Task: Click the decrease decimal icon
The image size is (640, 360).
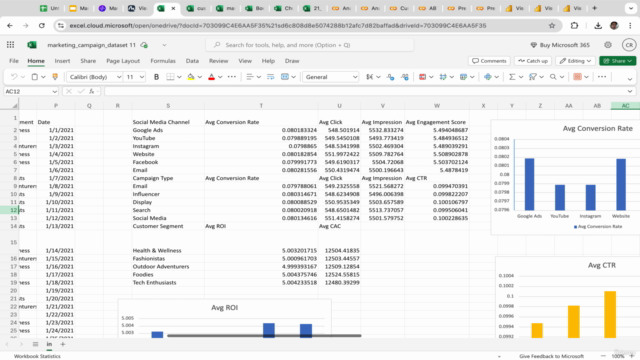Action: (x=390, y=77)
